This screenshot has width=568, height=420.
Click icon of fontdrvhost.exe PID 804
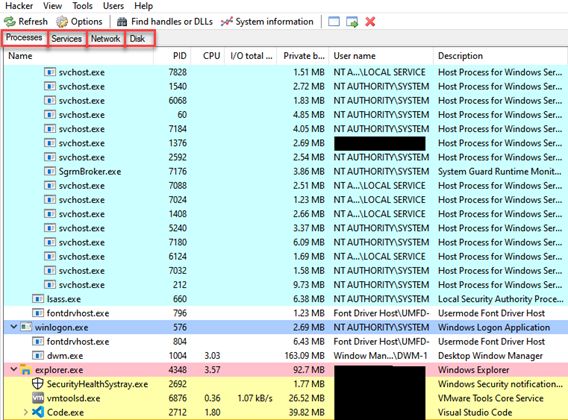(x=38, y=341)
